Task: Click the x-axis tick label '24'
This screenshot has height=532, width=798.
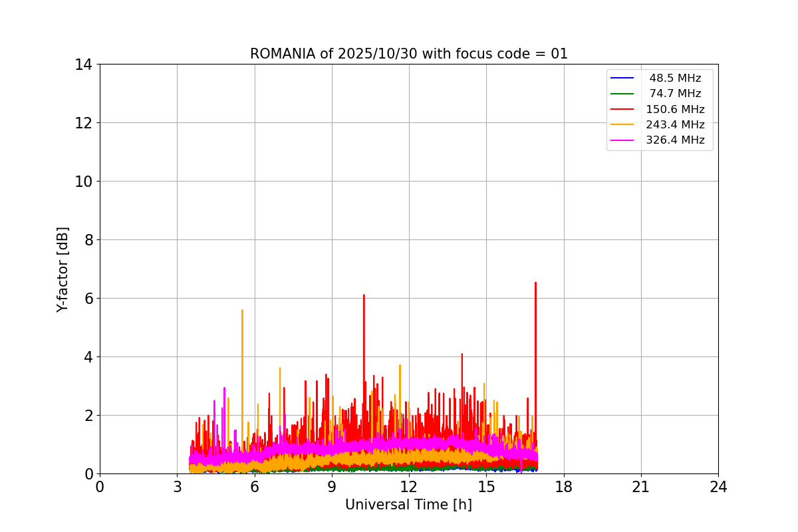Action: 718,487
